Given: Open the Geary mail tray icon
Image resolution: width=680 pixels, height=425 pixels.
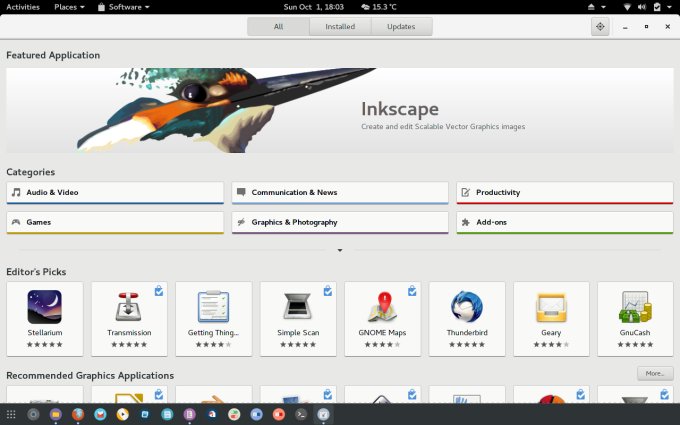Looking at the screenshot, I should (551, 307).
